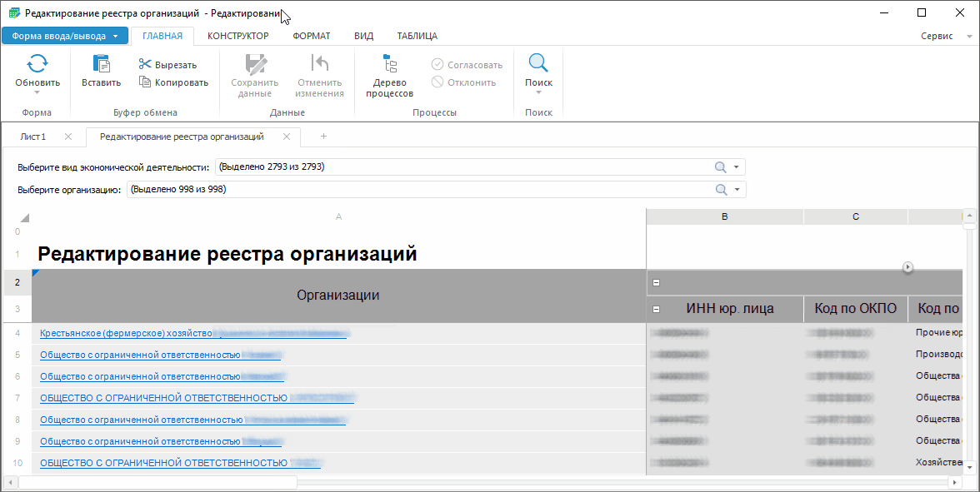This screenshot has height=492, width=980.
Task: Select row header 2
Action: click(x=17, y=282)
